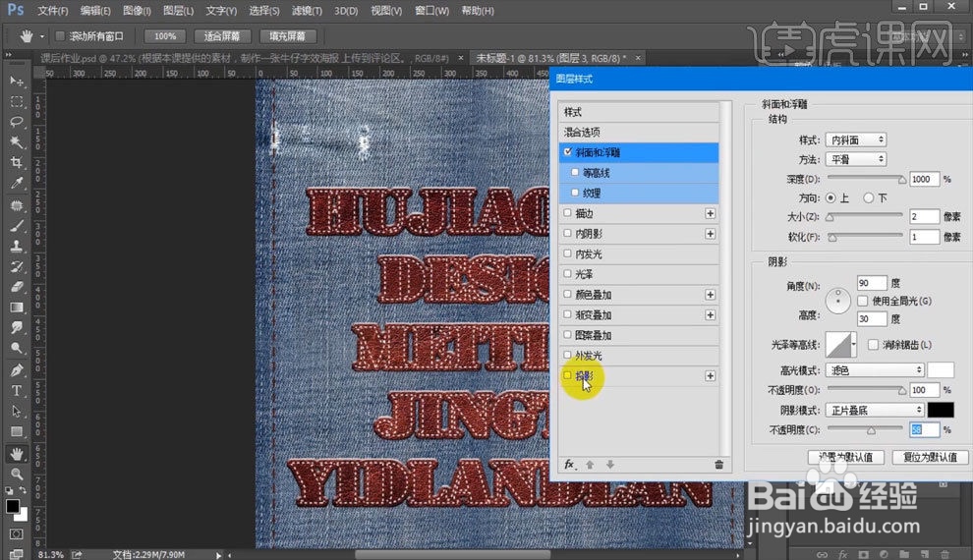
Task: Switch to the 课后作业.psd document tab
Action: point(245,58)
